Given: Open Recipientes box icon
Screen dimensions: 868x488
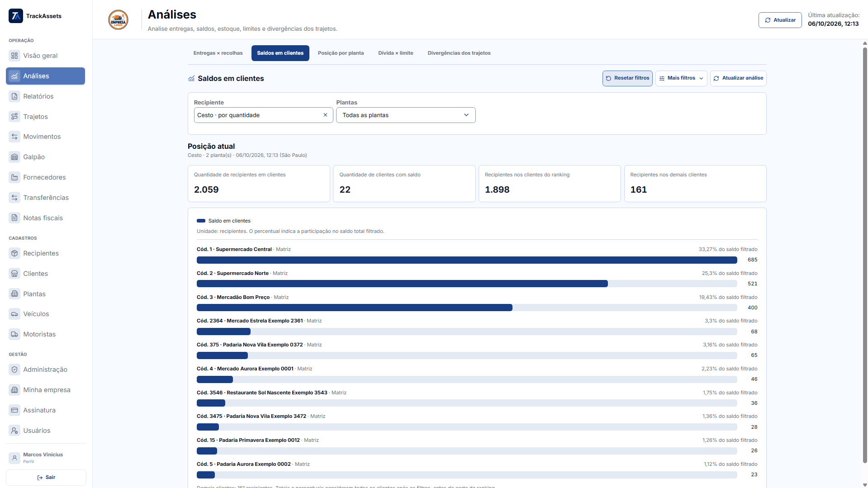Looking at the screenshot, I should [x=14, y=253].
